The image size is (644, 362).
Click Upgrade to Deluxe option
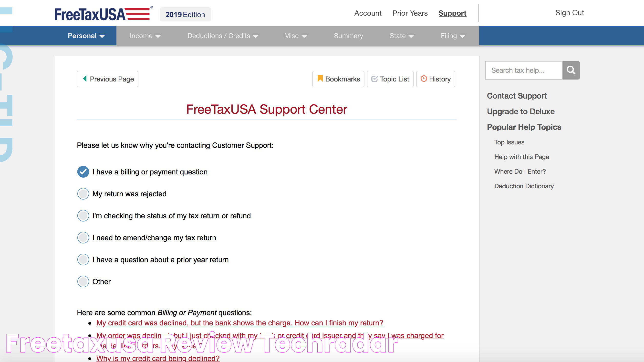click(520, 111)
